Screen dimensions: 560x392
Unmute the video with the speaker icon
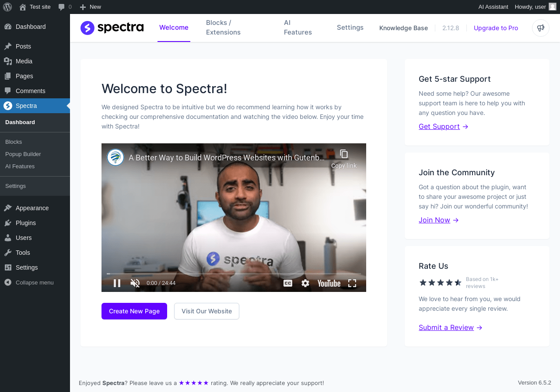coord(135,283)
